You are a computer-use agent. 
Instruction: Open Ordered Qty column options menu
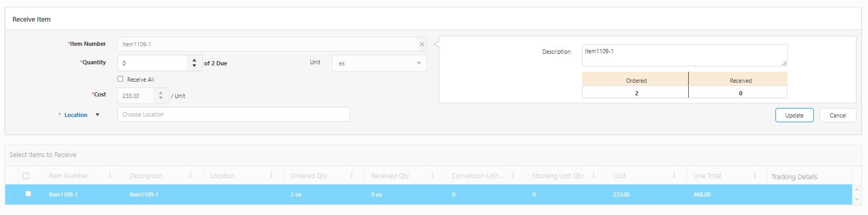[352, 175]
